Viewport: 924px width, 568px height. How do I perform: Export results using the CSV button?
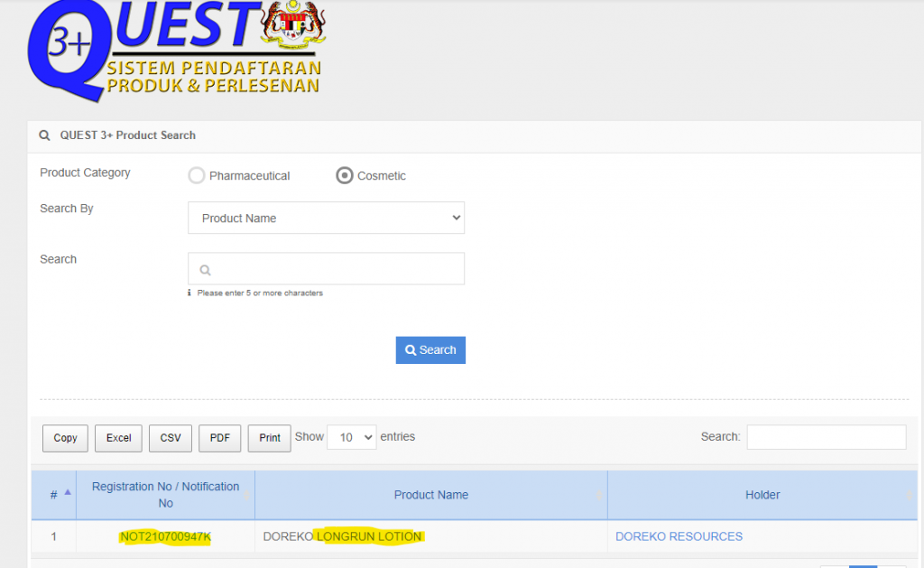click(x=171, y=438)
